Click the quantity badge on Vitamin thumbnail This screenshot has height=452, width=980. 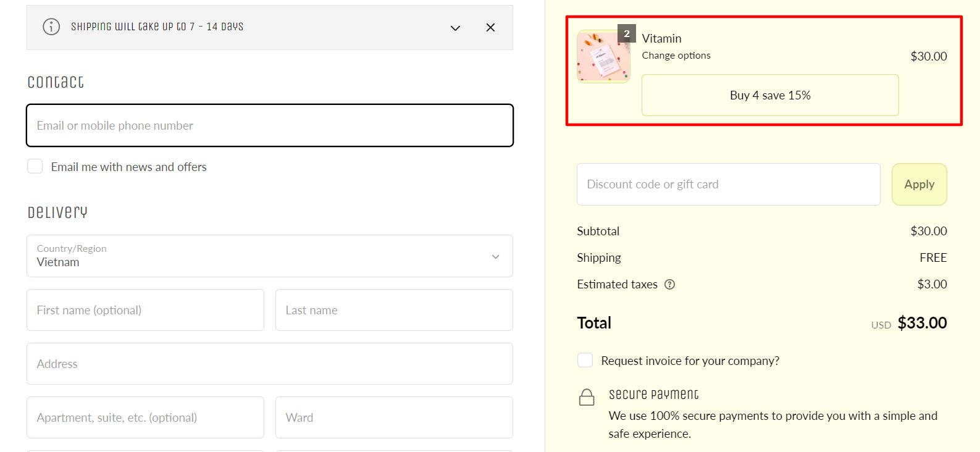(627, 33)
